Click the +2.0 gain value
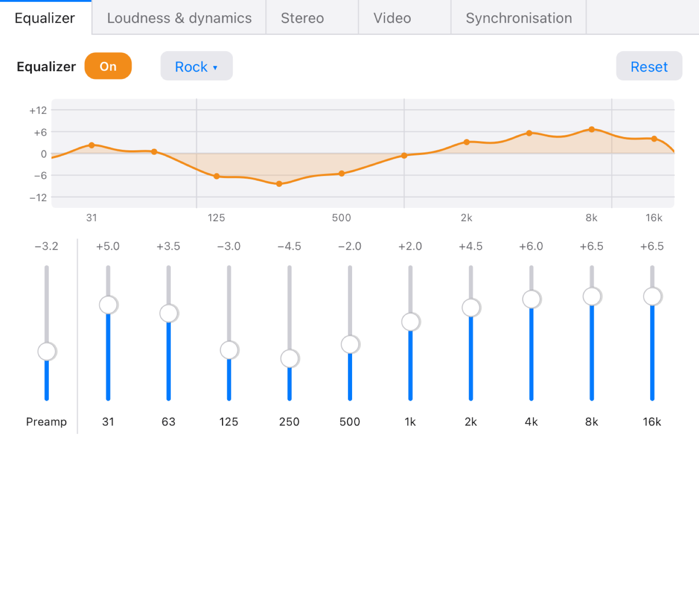Screen dimensions: 699x616 coord(410,246)
